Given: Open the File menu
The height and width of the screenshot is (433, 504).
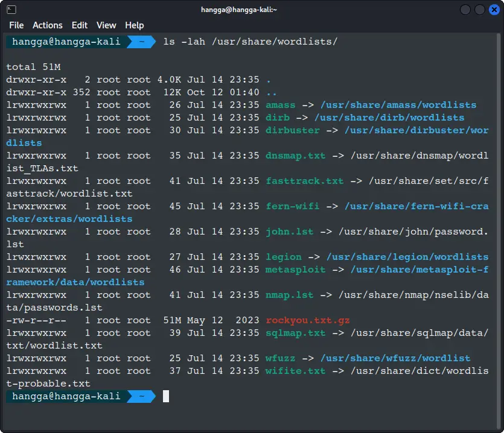Looking at the screenshot, I should [16, 25].
